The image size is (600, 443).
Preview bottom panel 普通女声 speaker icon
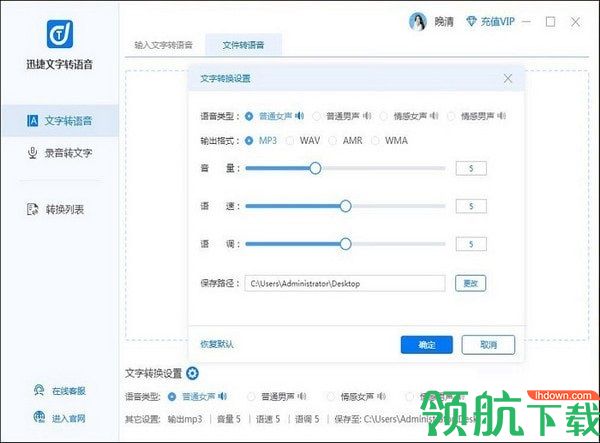click(223, 397)
